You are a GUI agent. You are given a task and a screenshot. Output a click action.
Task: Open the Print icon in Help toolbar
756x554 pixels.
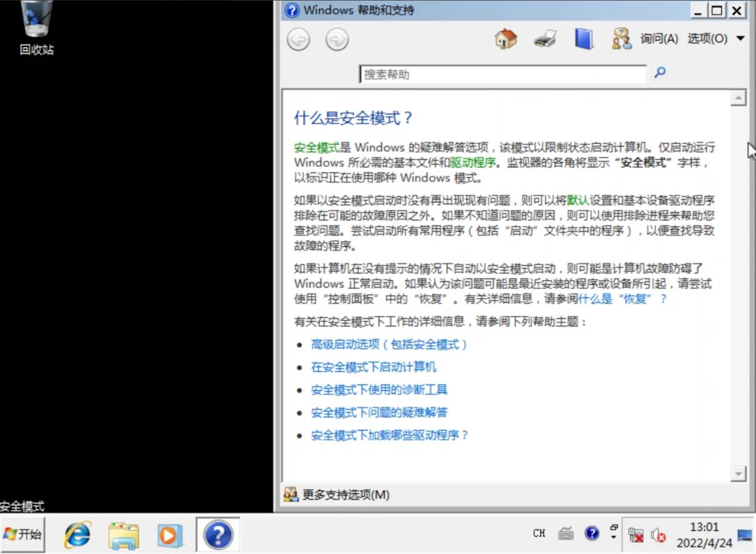coord(544,38)
